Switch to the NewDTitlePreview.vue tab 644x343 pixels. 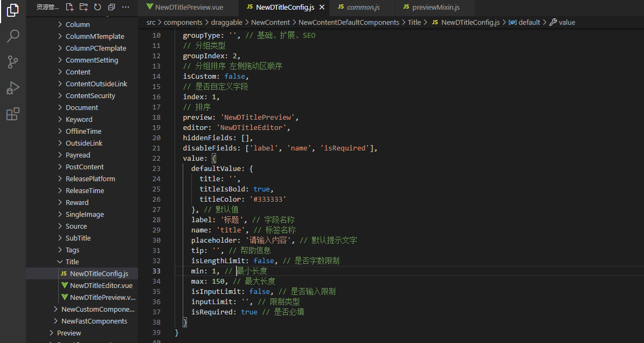(189, 8)
